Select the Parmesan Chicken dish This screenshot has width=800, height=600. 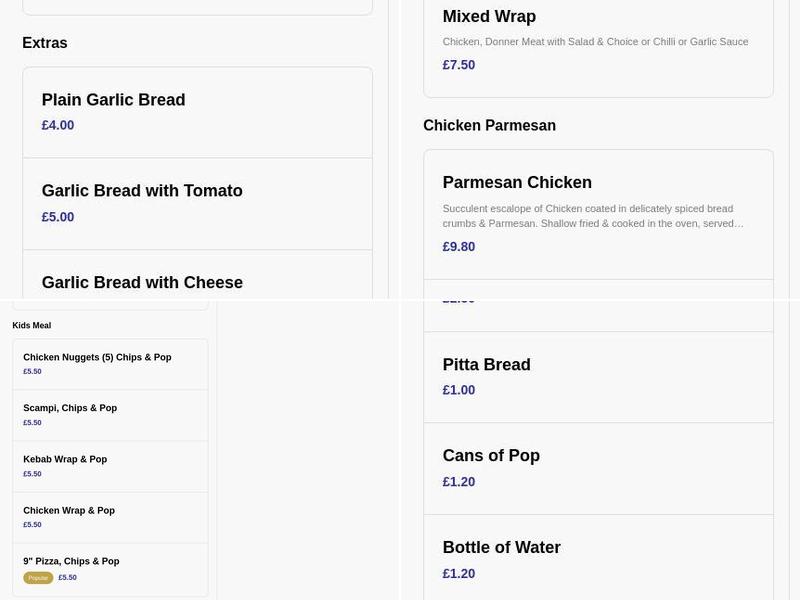[x=517, y=182]
